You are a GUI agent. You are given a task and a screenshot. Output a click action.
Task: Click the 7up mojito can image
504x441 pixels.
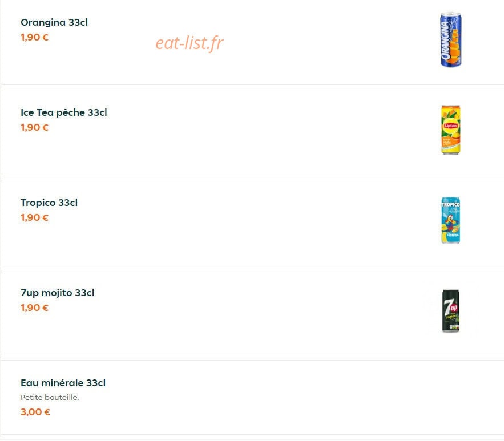coord(451,310)
